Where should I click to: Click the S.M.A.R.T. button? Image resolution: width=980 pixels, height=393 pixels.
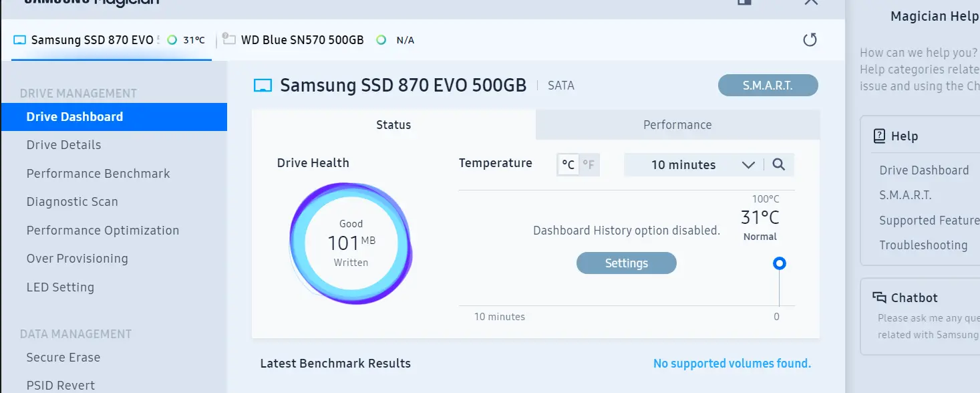[768, 86]
